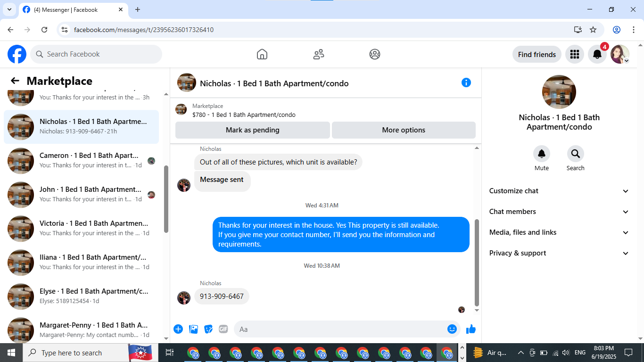
Task: Open the Facebook menu grid icon
Action: click(x=574, y=54)
